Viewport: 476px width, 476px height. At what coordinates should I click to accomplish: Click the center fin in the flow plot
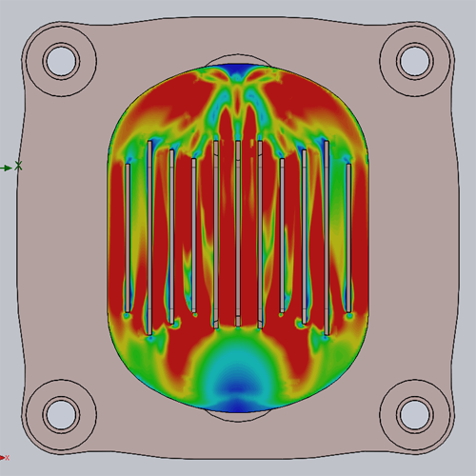[x=238, y=233]
